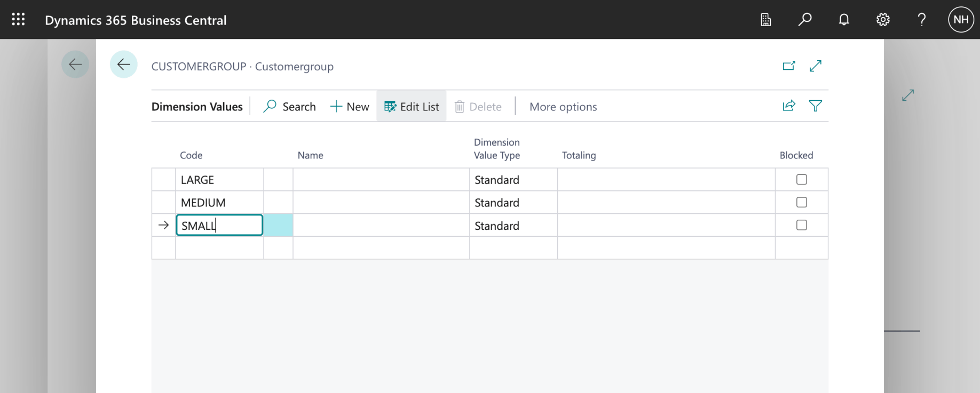Open the notifications bell

click(844, 20)
